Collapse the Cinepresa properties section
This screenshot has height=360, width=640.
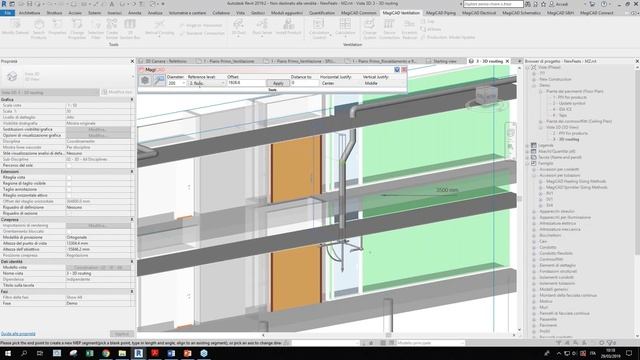(x=132, y=220)
